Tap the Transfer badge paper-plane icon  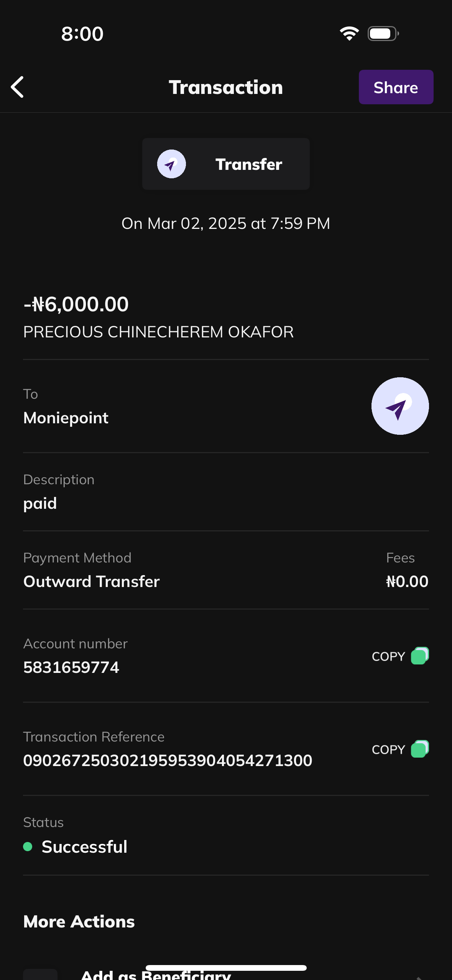coord(171,164)
